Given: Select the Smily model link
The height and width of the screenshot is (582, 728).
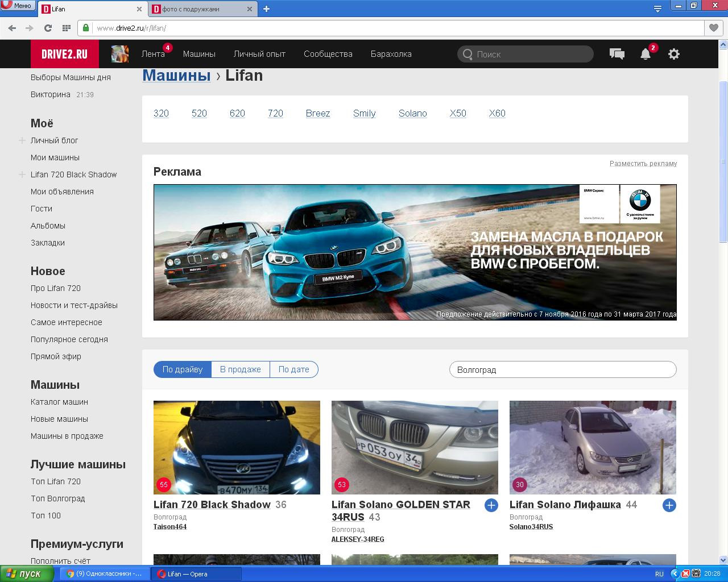Looking at the screenshot, I should (365, 113).
